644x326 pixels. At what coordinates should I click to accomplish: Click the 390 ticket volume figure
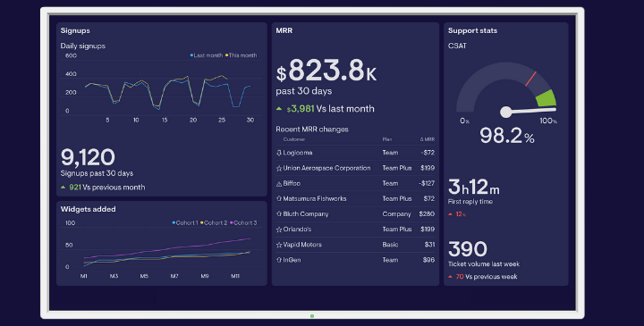click(468, 249)
